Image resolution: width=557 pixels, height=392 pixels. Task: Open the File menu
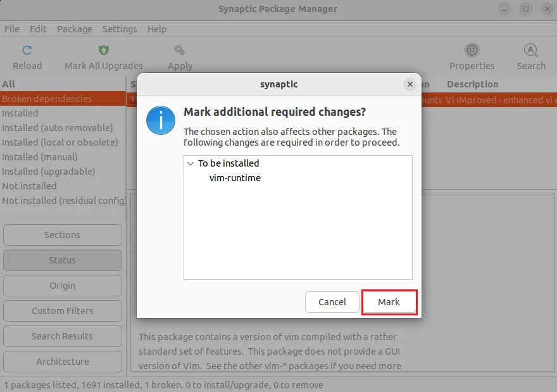[x=12, y=29]
